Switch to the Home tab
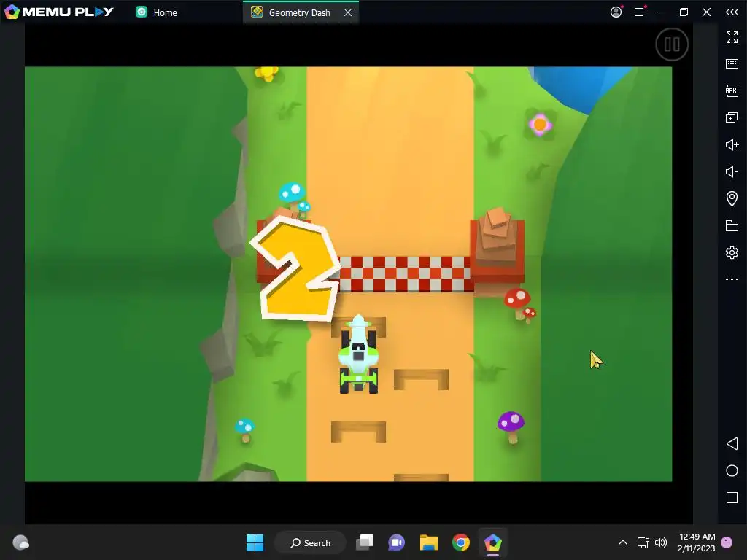 [157, 12]
